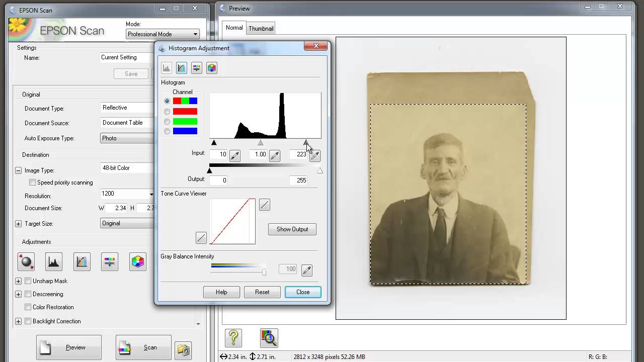Open Tone Correction icon in EPSON Scan panel
The height and width of the screenshot is (362, 644).
pyautogui.click(x=82, y=261)
